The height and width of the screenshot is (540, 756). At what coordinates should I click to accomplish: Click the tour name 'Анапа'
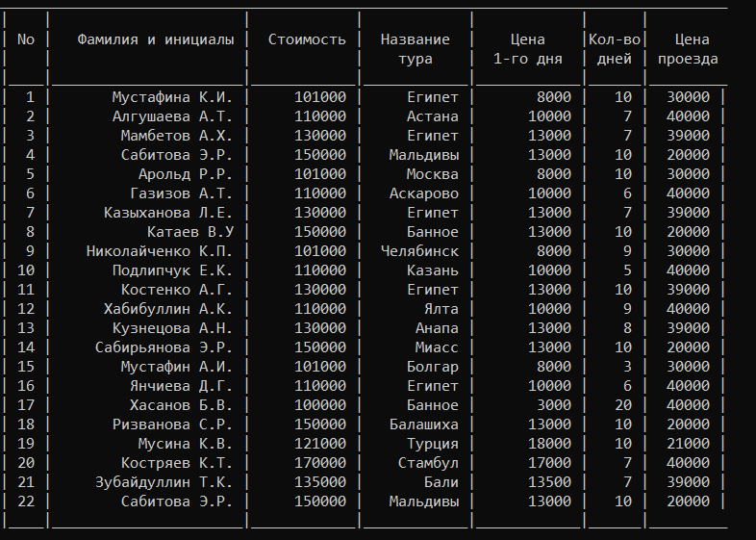click(437, 328)
